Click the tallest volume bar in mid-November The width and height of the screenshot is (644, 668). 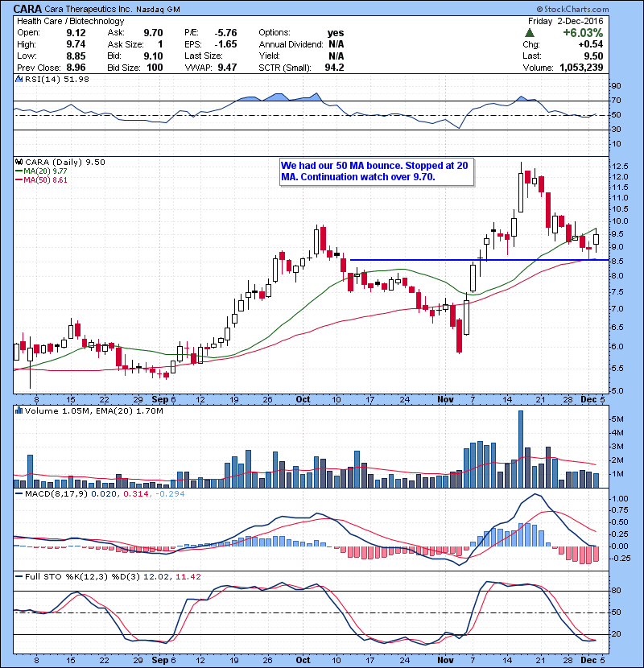click(x=520, y=449)
